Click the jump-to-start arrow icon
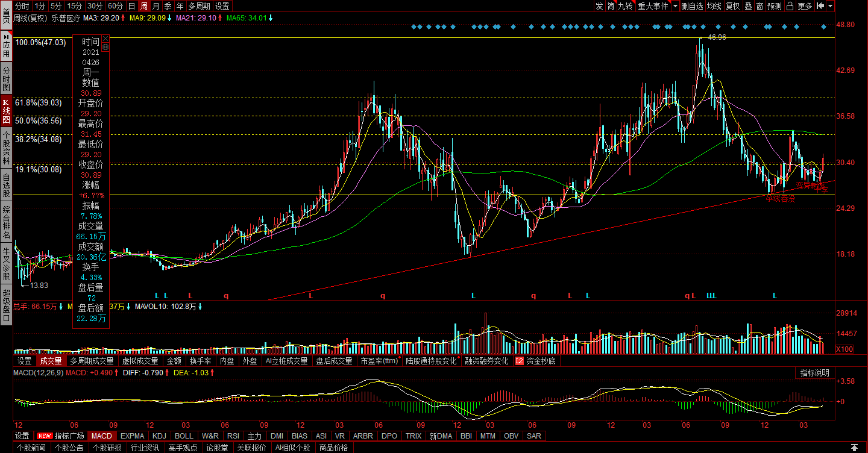Screen dimensions: 868x453 (820, 6)
